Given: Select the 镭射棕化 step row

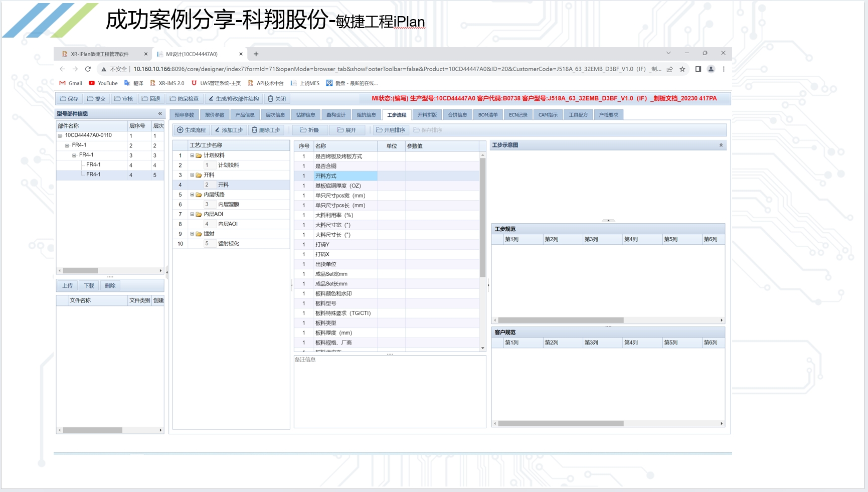Looking at the screenshot, I should 231,244.
